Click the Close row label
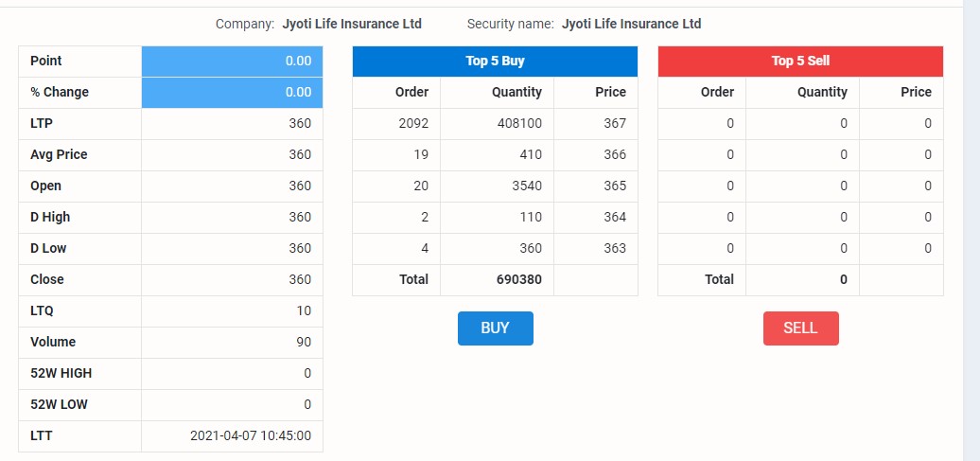980x461 pixels. click(x=47, y=279)
